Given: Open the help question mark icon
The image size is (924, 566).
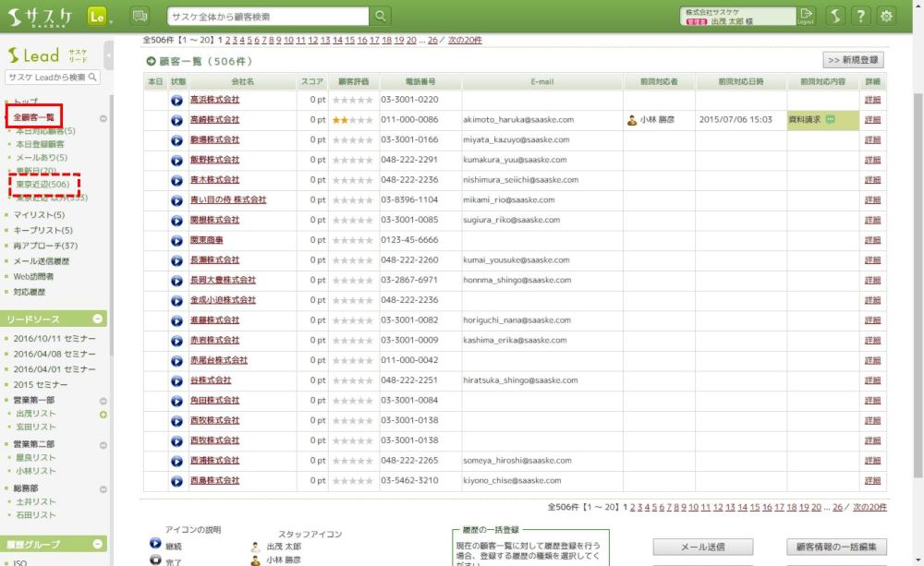Looking at the screenshot, I should click(x=860, y=17).
